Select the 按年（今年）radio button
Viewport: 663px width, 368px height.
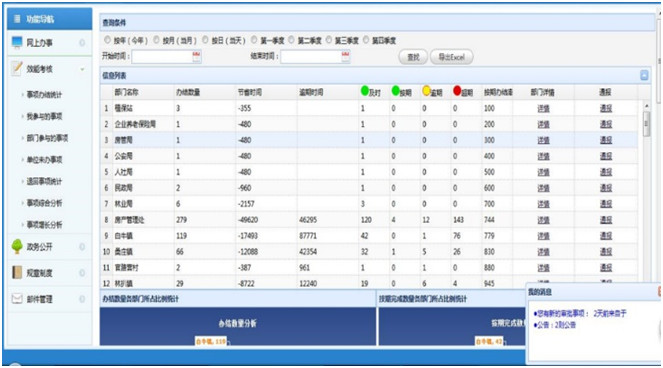coord(107,40)
